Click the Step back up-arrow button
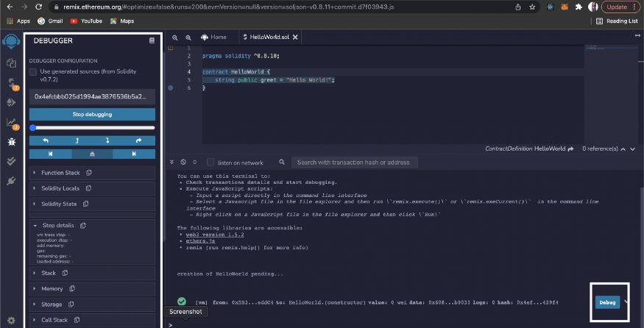This screenshot has width=644, height=328. pyautogui.click(x=77, y=140)
